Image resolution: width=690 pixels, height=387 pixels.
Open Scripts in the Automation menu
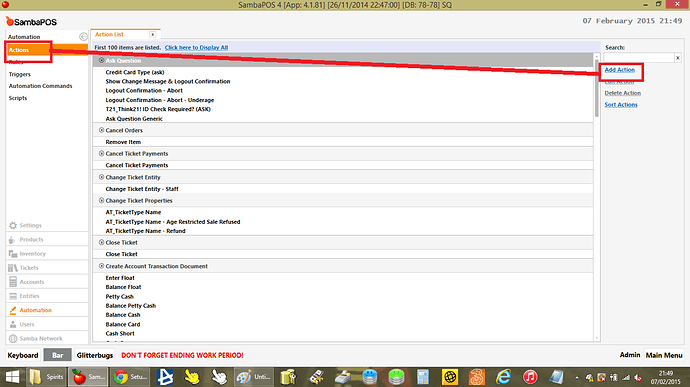coord(18,98)
